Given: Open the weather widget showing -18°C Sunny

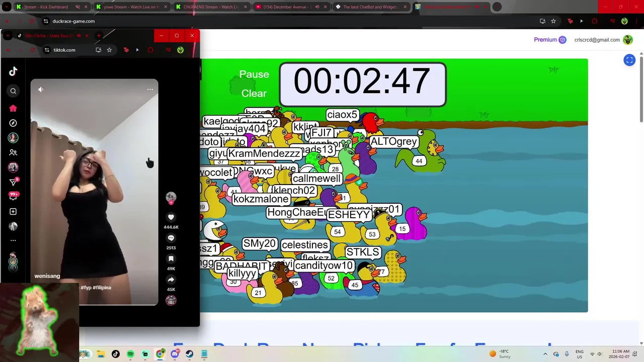Looking at the screenshot, I should 500,354.
